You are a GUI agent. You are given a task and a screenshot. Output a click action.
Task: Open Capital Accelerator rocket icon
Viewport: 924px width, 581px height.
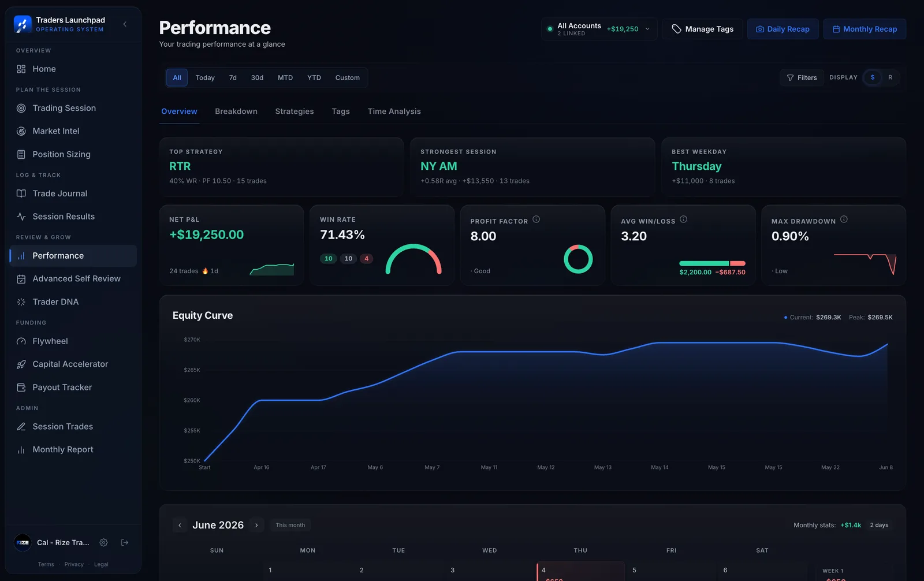click(21, 364)
